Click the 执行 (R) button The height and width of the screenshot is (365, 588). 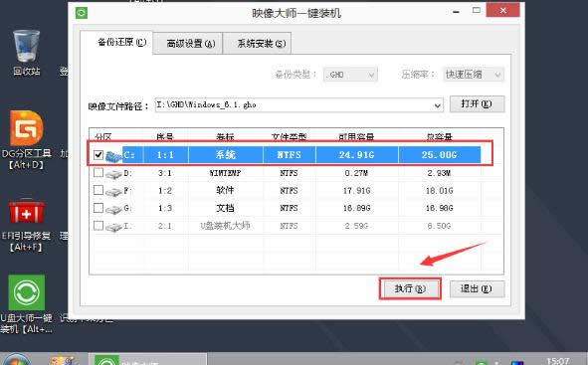coord(410,288)
